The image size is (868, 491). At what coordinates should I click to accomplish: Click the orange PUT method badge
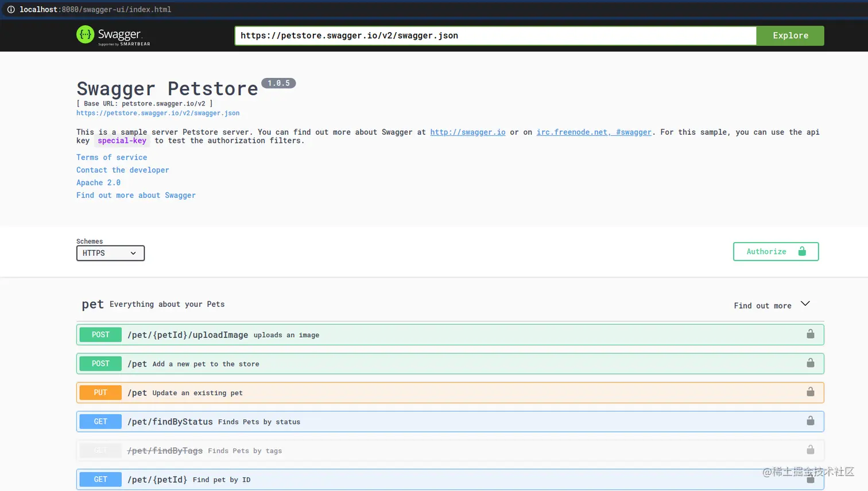point(100,392)
